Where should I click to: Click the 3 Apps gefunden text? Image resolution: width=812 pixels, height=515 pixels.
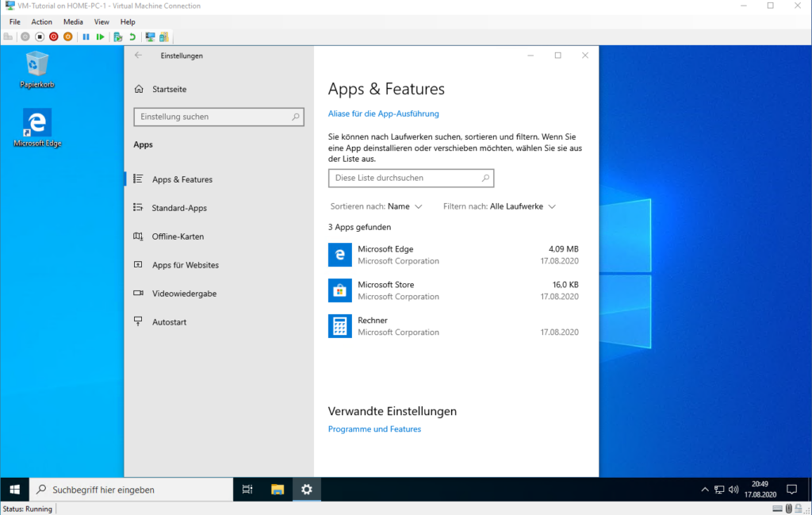click(359, 227)
